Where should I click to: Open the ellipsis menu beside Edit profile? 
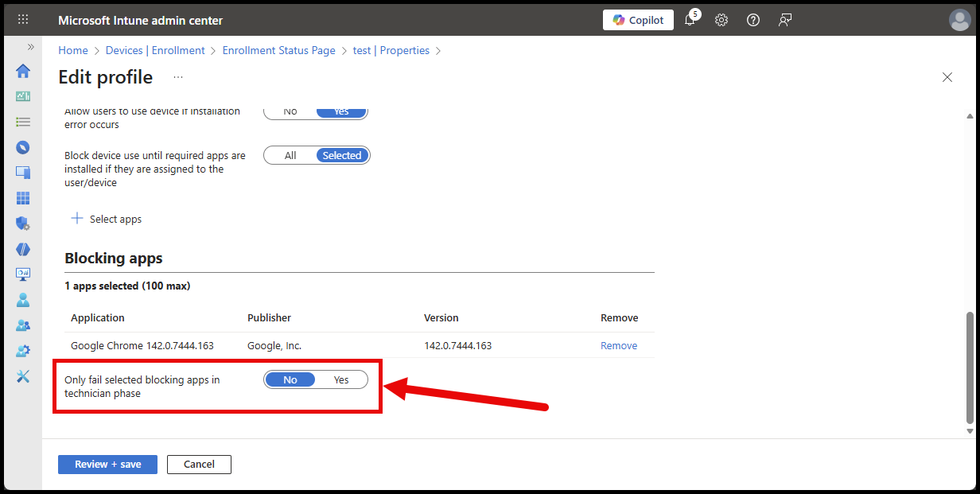178,77
